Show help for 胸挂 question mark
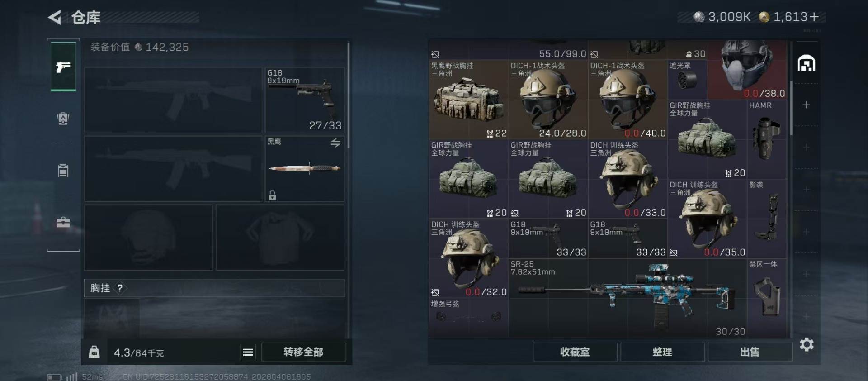Viewport: 868px width, 381px height. pos(120,288)
